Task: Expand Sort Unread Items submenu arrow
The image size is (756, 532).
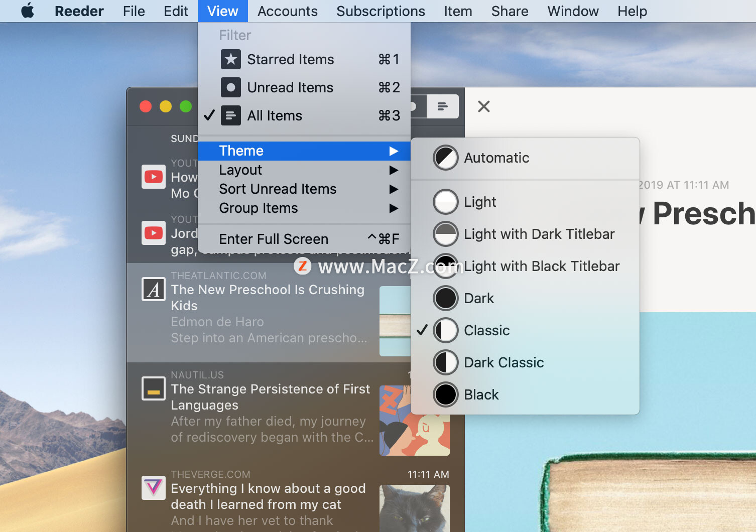Action: tap(394, 189)
